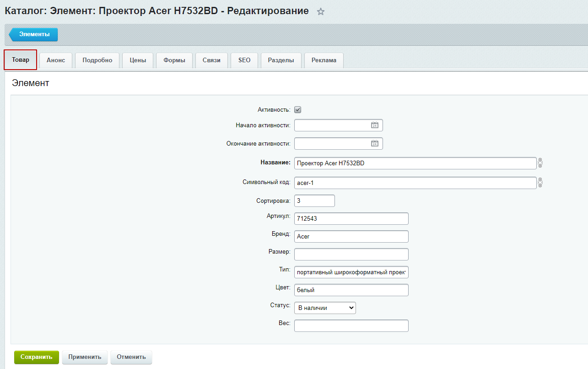Focus the Начало активности date field
This screenshot has height=369, width=588.
point(339,125)
